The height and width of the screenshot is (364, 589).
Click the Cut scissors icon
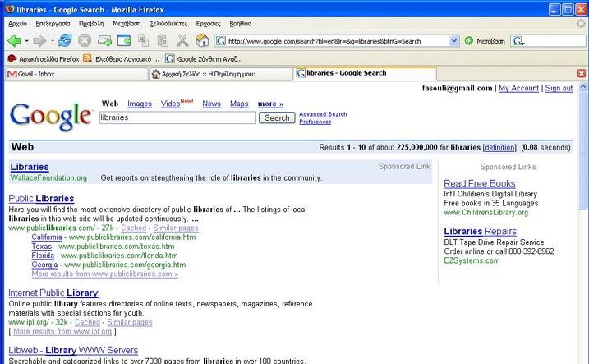coord(182,40)
